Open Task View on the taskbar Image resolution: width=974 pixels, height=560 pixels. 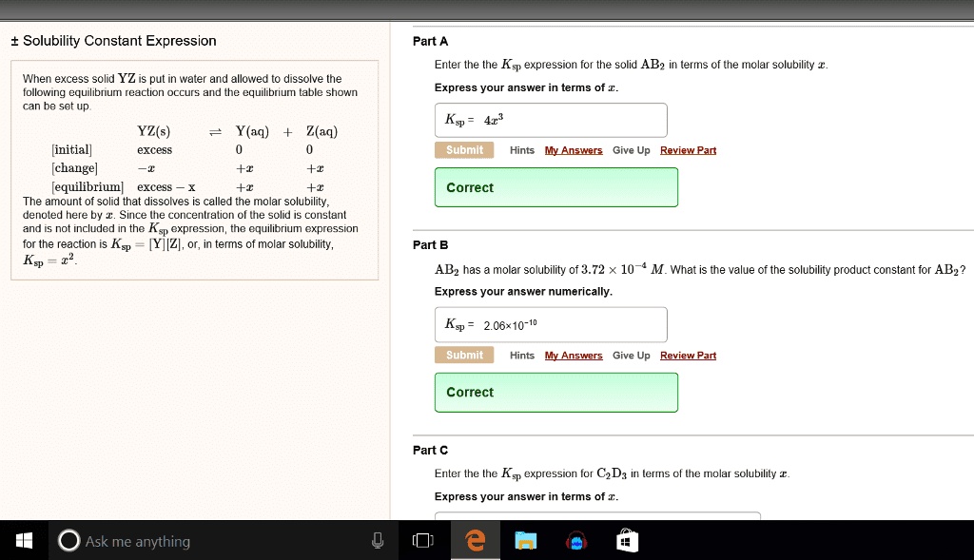421,540
